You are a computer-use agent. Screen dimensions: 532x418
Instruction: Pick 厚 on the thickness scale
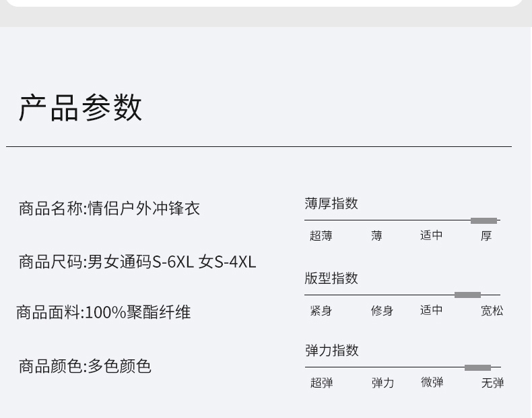pyautogui.click(x=486, y=236)
